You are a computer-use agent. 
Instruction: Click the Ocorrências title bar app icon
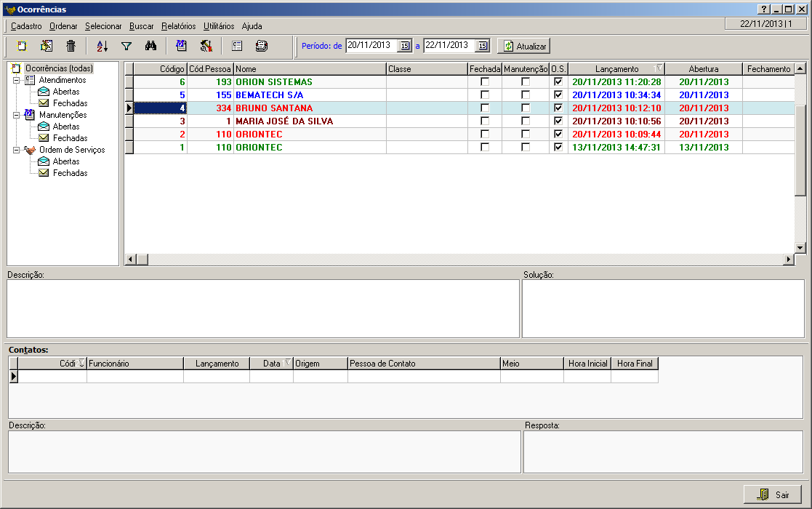pos(10,9)
